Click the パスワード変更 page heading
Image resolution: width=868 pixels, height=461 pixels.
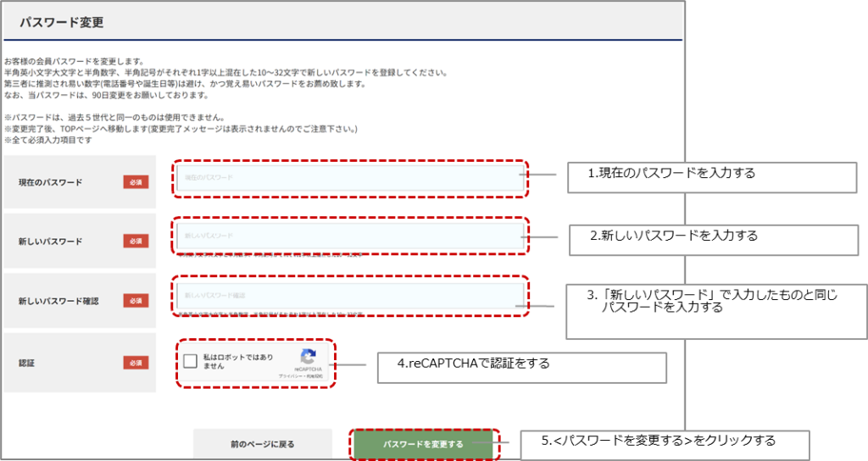62,23
